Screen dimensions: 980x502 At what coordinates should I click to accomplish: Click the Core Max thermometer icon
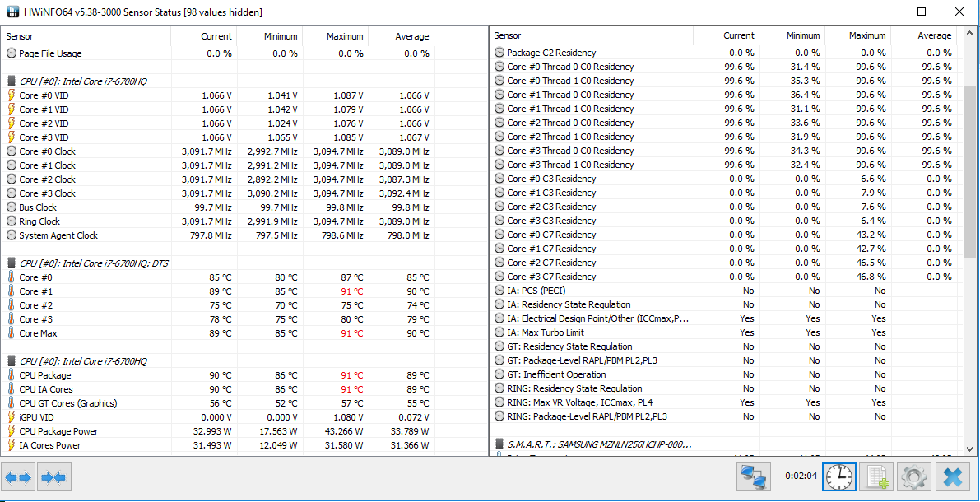point(12,333)
